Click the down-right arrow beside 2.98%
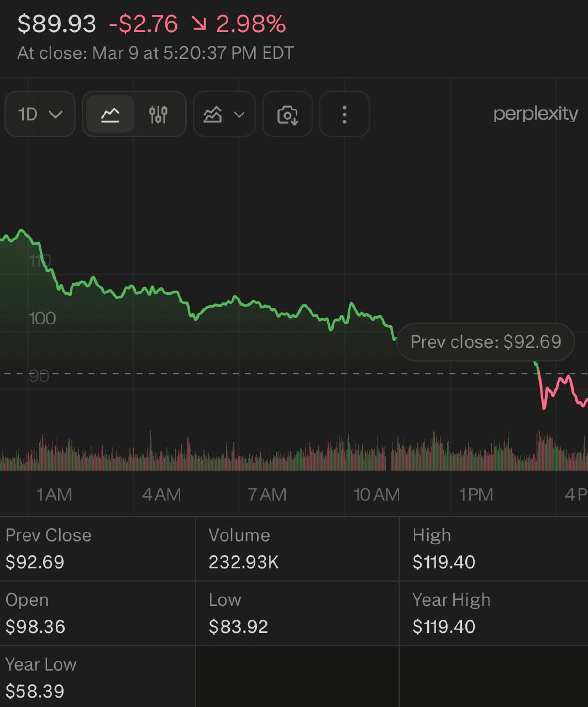 (x=197, y=24)
